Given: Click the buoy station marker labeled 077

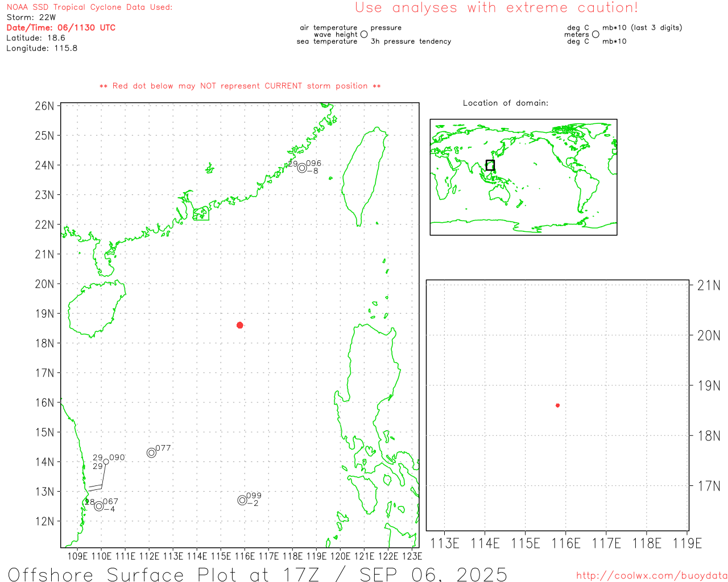Looking at the screenshot, I should click(x=151, y=453).
